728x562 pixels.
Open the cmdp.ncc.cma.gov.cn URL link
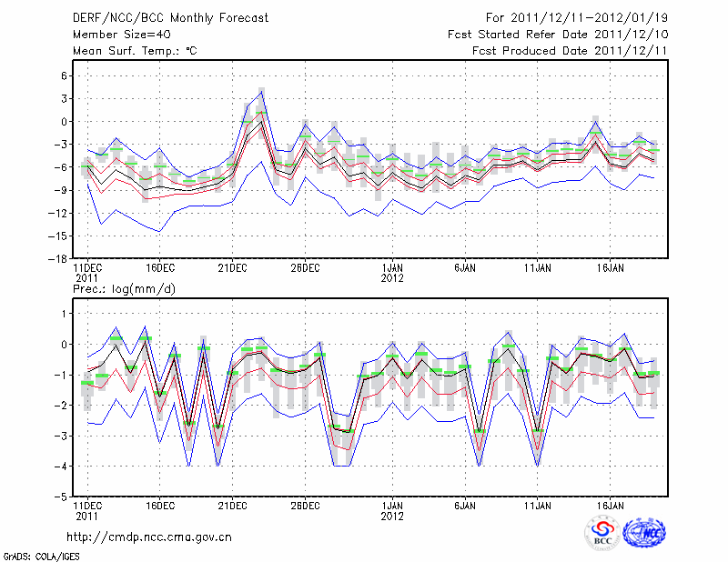pyautogui.click(x=149, y=537)
